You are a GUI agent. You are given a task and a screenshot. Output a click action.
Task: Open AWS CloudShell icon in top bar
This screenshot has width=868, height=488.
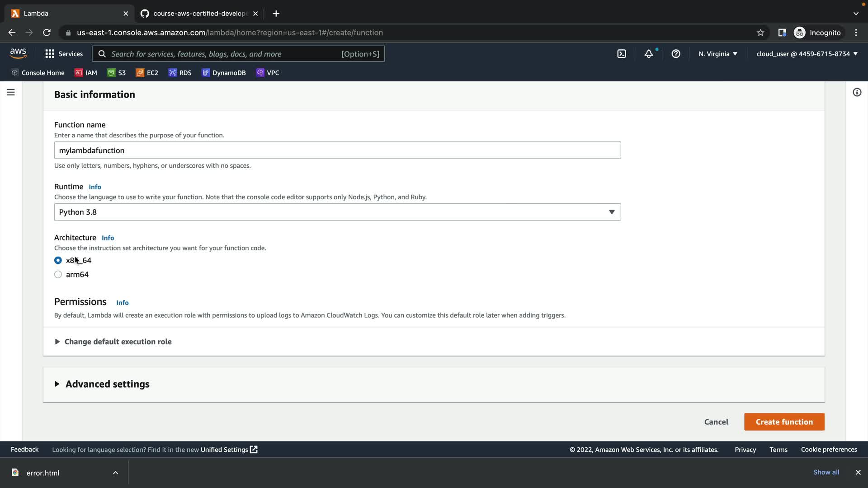point(622,54)
